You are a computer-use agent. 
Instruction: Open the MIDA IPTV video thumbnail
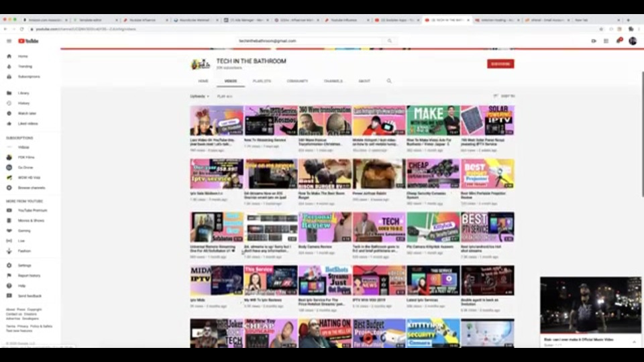click(217, 280)
